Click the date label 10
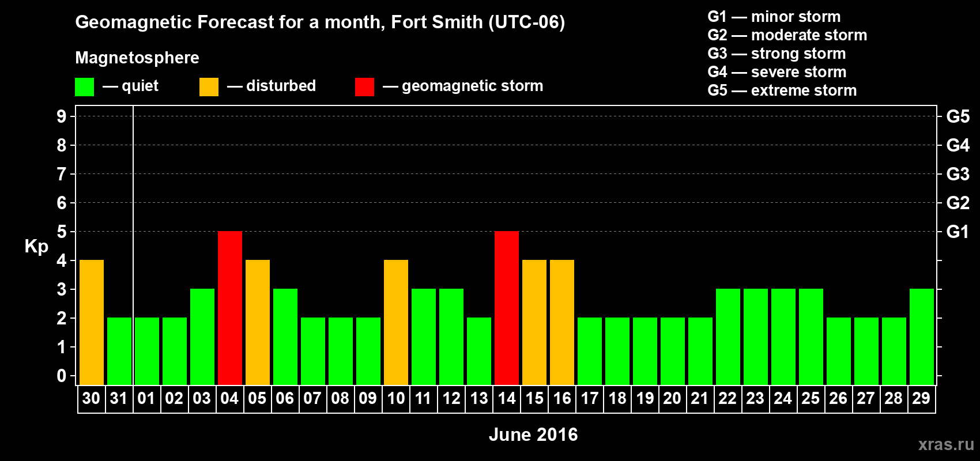Viewport: 980px width, 461px height. click(395, 399)
